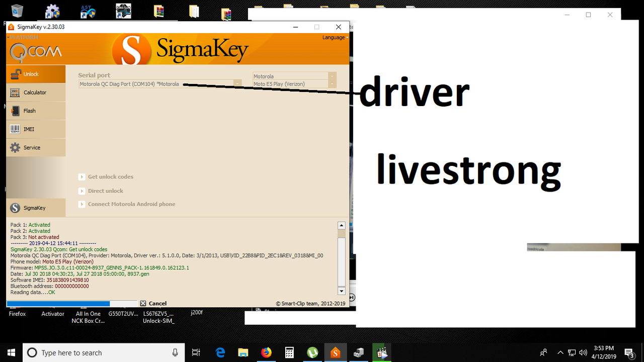Open SigmaKey from the taskbar
This screenshot has width=644, height=362.
pos(335,352)
